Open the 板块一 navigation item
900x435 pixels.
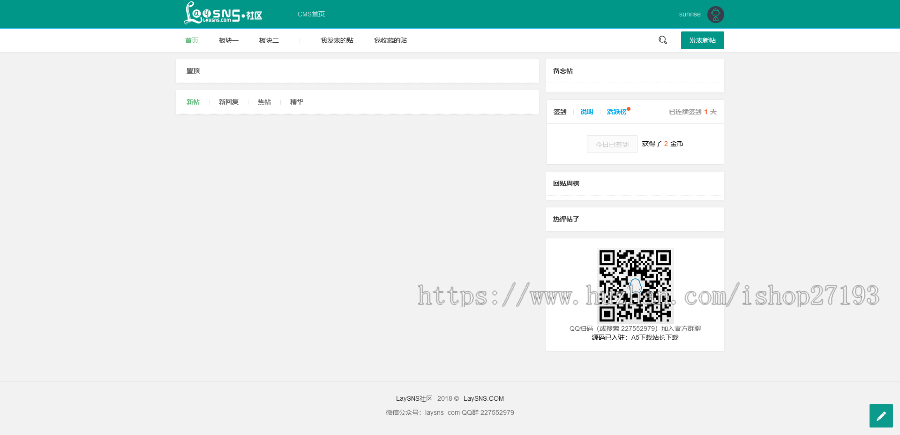[228, 40]
